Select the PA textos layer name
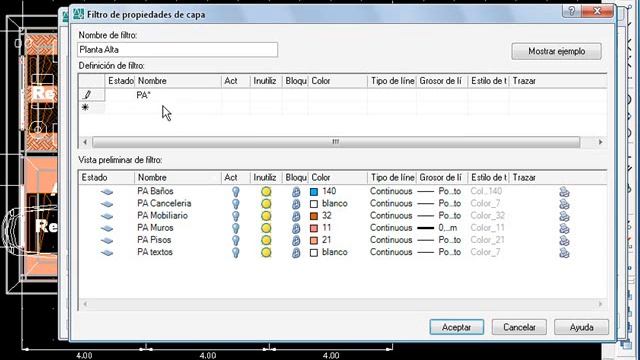Image resolution: width=640 pixels, height=360 pixels. 155,252
